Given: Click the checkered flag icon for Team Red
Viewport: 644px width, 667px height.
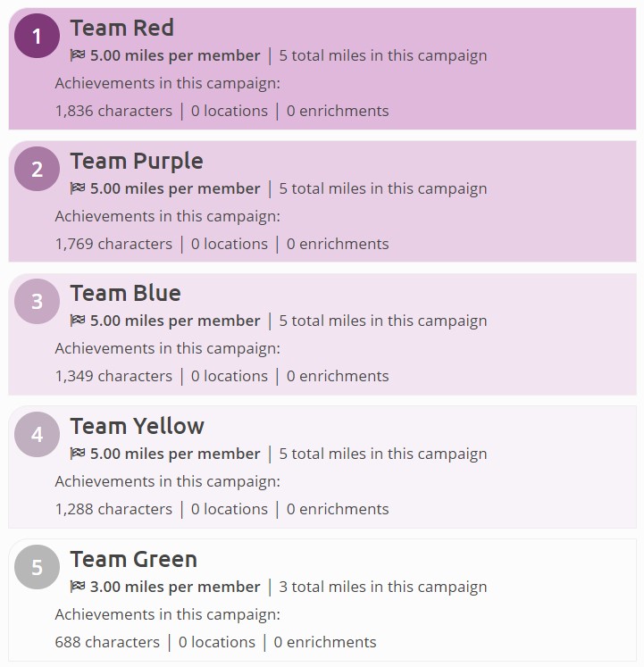Looking at the screenshot, I should point(78,55).
